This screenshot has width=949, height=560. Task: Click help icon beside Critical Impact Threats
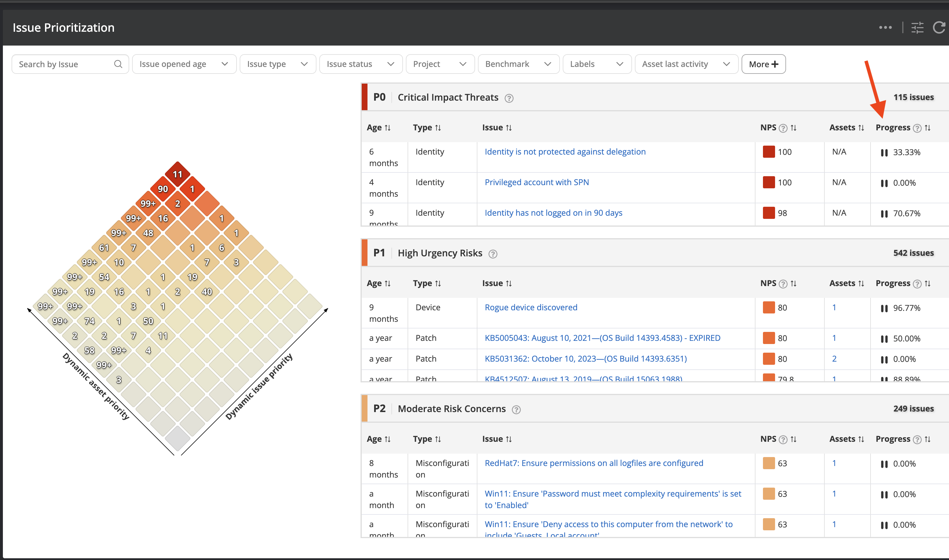(509, 98)
